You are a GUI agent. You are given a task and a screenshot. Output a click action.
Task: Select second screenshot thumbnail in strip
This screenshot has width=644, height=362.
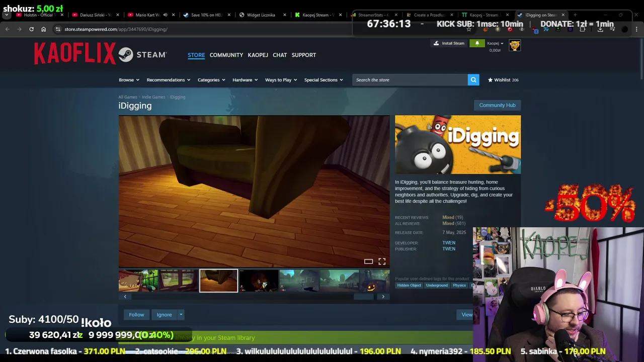pos(179,281)
